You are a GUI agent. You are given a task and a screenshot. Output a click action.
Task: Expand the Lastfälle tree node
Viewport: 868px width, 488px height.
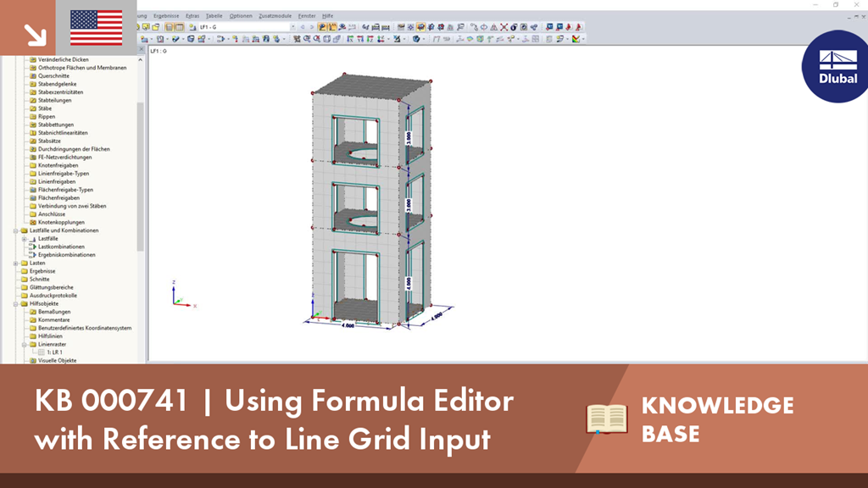coord(25,239)
